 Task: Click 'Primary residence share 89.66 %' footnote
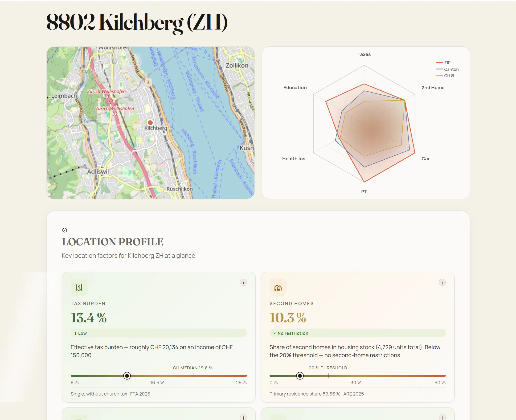pyautogui.click(x=316, y=394)
